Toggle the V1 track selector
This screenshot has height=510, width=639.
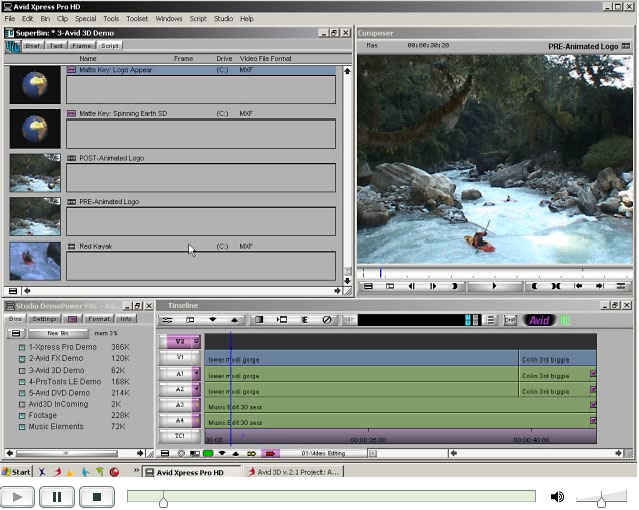179,357
